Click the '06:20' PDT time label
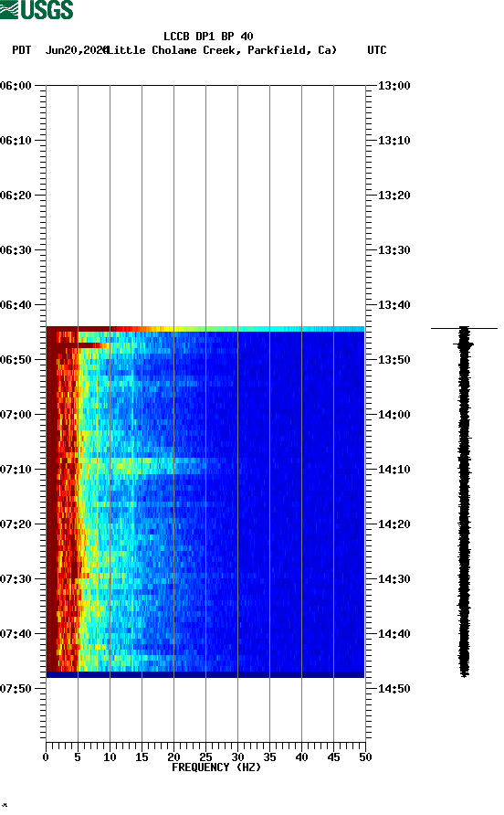 (x=16, y=196)
